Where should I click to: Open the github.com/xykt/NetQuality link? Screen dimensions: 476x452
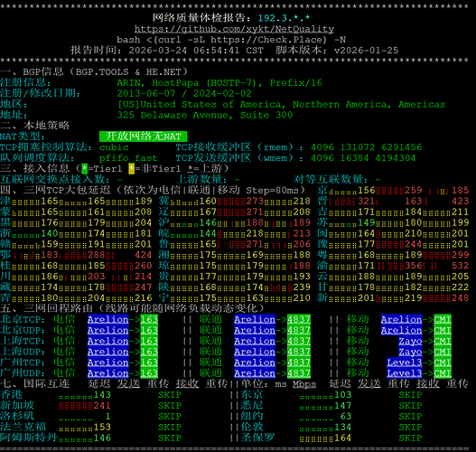(x=234, y=29)
